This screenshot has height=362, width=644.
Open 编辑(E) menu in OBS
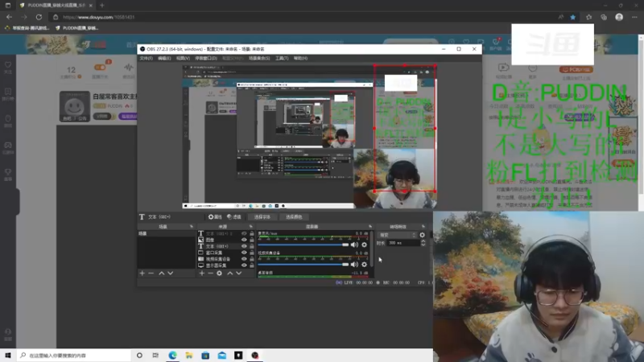coord(164,58)
